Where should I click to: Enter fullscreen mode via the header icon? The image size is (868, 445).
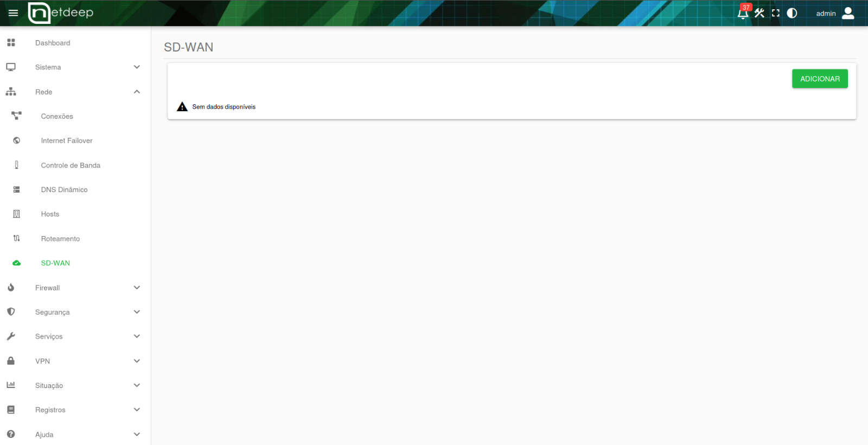[x=776, y=13]
